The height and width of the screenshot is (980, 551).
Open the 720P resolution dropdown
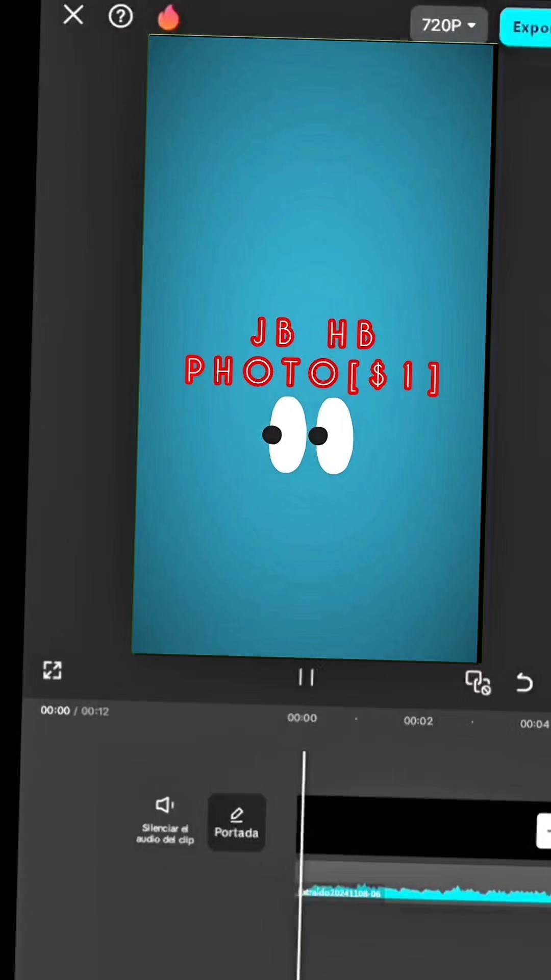pyautogui.click(x=448, y=24)
